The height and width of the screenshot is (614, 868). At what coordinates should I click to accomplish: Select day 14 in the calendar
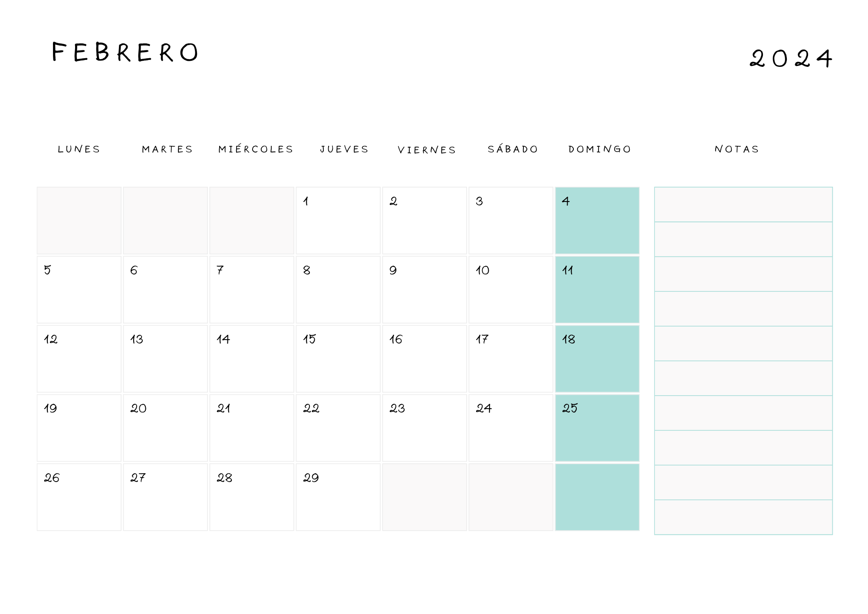[x=252, y=359]
